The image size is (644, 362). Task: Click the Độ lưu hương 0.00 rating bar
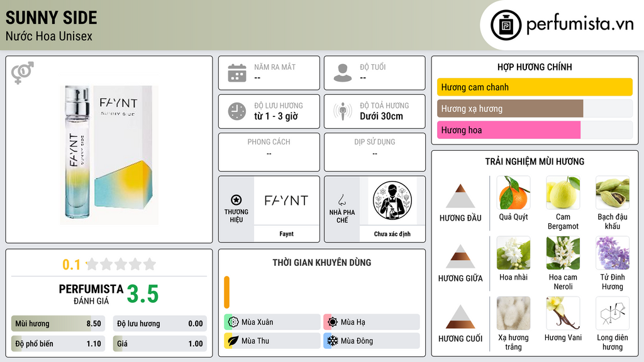click(160, 324)
